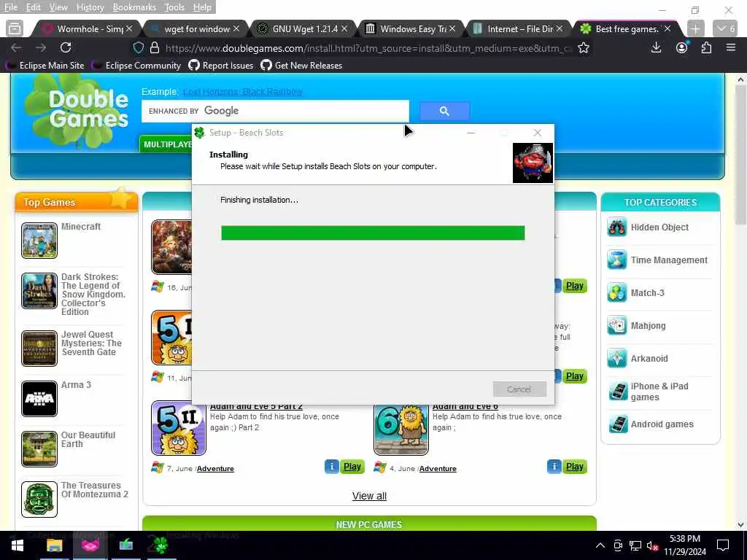This screenshot has height=560, width=747.
Task: Reload the current page
Action: (66, 47)
